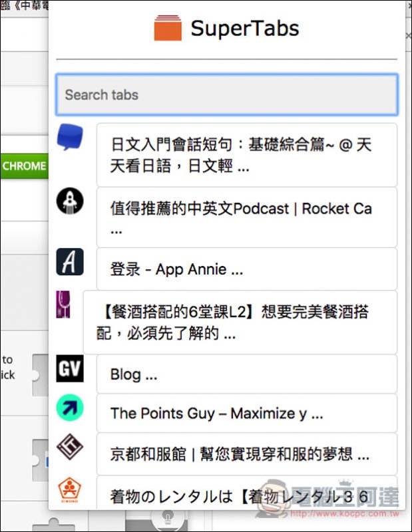Click the App Annie favicon
Viewport: 412px width, 532px height.
click(x=70, y=261)
